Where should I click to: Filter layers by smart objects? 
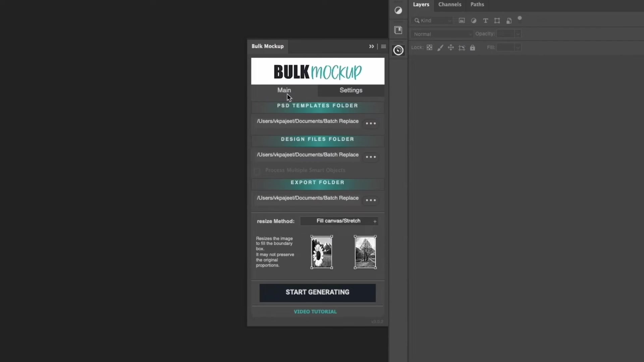[509, 20]
